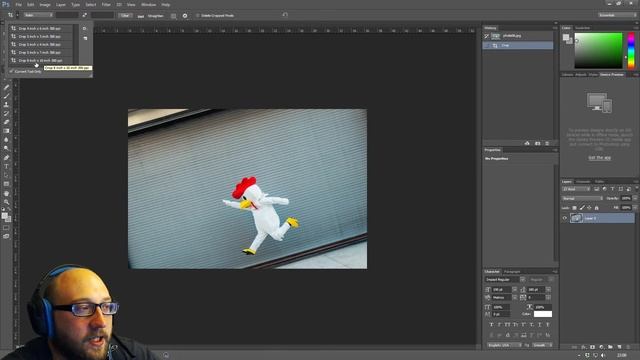
Task: Click the Clear button in options bar
Action: coord(125,16)
